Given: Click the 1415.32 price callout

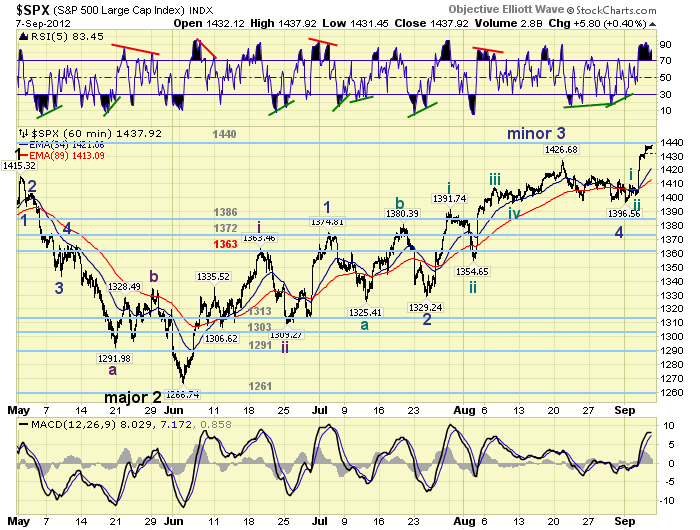Looking at the screenshot, I should 19,166.
